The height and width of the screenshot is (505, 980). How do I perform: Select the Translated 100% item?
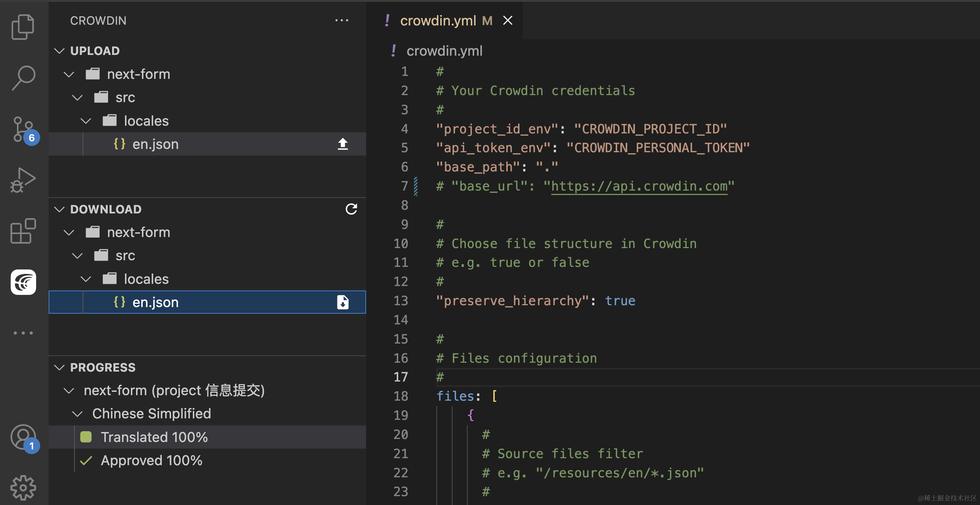coord(154,437)
